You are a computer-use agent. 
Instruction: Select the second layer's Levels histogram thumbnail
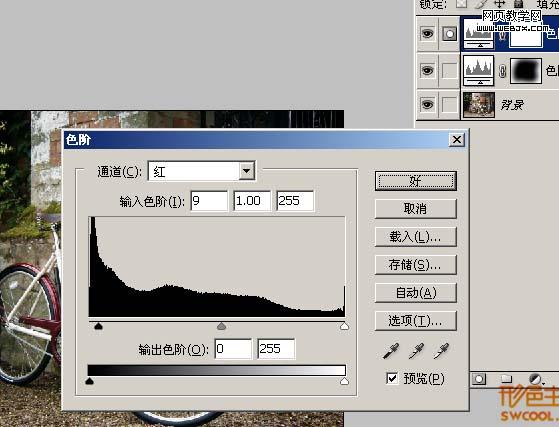[478, 70]
